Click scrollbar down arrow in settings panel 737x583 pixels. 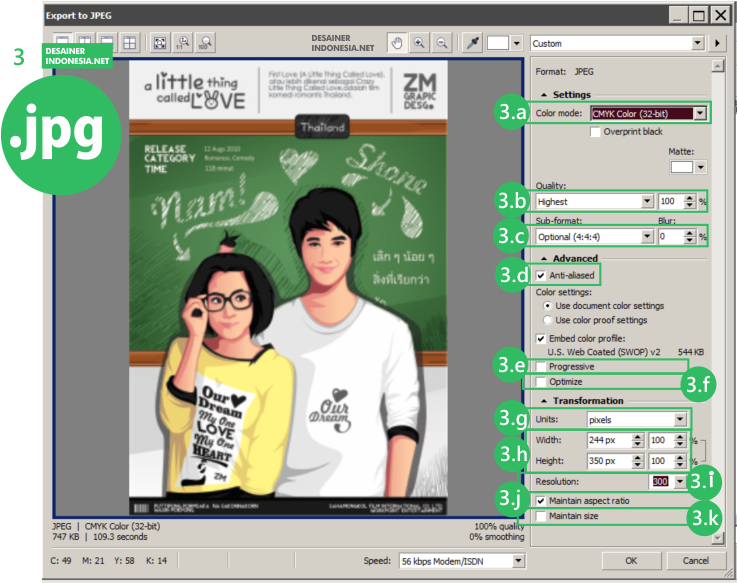tap(717, 538)
